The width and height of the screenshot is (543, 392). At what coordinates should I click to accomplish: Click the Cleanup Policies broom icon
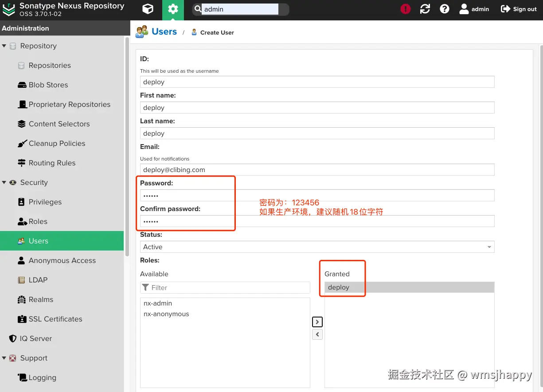click(x=22, y=143)
